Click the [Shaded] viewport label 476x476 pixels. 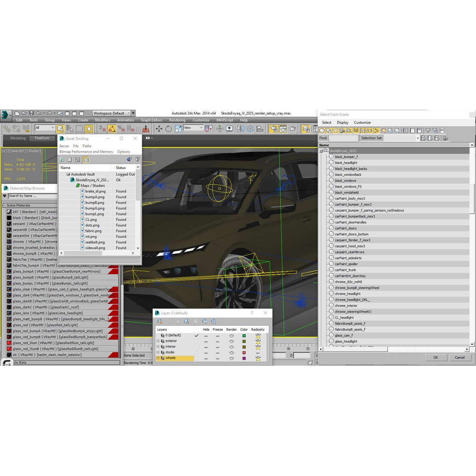click(x=34, y=151)
